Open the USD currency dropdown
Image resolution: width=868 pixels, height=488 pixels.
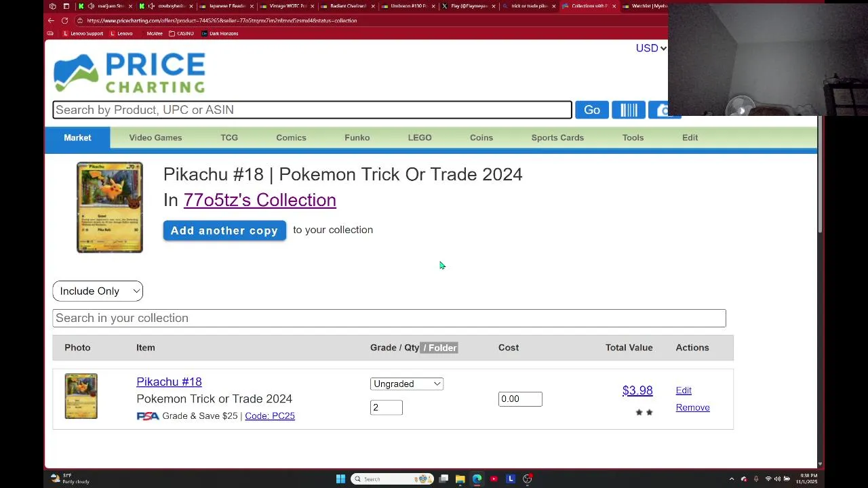pyautogui.click(x=651, y=48)
